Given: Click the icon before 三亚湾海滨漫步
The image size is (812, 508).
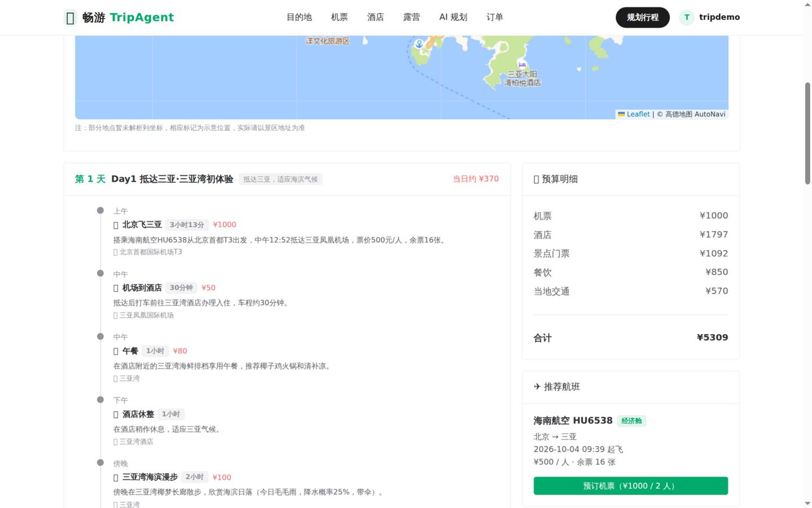Looking at the screenshot, I should 116,478.
